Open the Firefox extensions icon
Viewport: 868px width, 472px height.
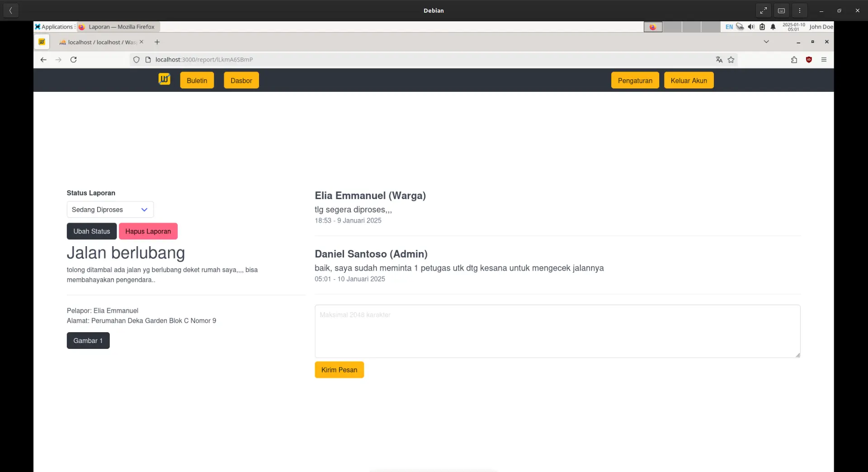tap(794, 60)
